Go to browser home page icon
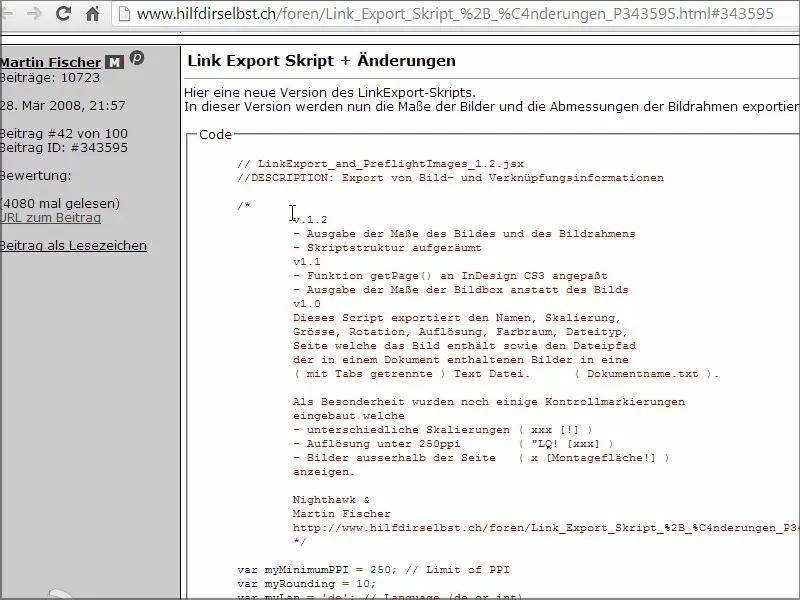The image size is (800, 600). (x=92, y=13)
